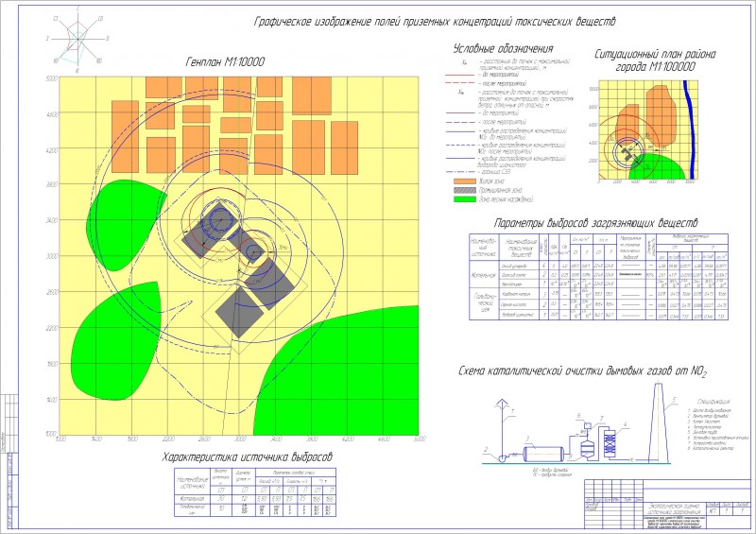This screenshot has height=534, width=756.
Task: Click horizontal axis label 2200 on Генплан
Action: click(x=168, y=439)
